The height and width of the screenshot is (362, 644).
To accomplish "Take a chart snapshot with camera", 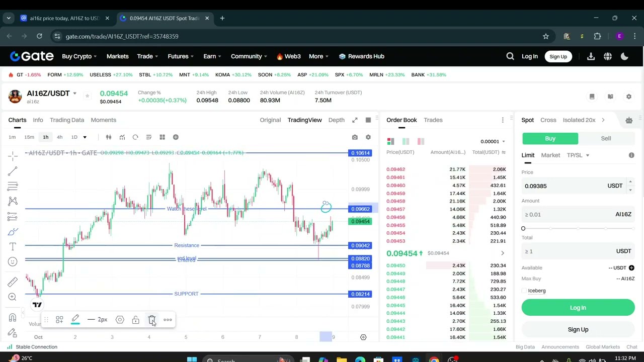I will [355, 137].
